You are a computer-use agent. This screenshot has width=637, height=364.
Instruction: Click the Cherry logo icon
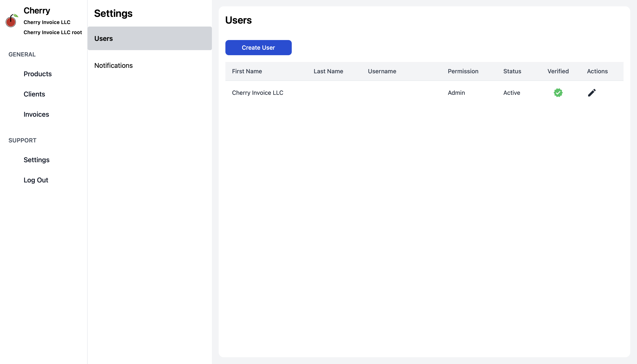pyautogui.click(x=12, y=21)
